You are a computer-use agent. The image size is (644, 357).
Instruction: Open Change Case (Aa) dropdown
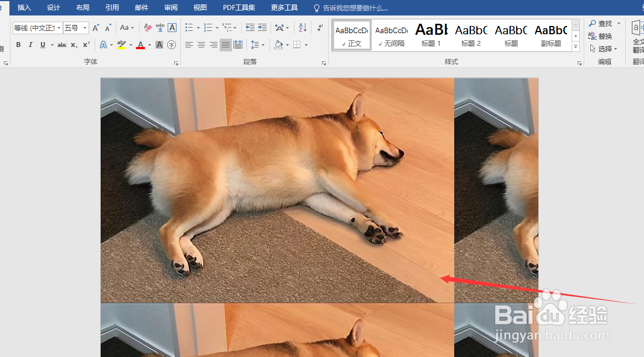click(127, 28)
